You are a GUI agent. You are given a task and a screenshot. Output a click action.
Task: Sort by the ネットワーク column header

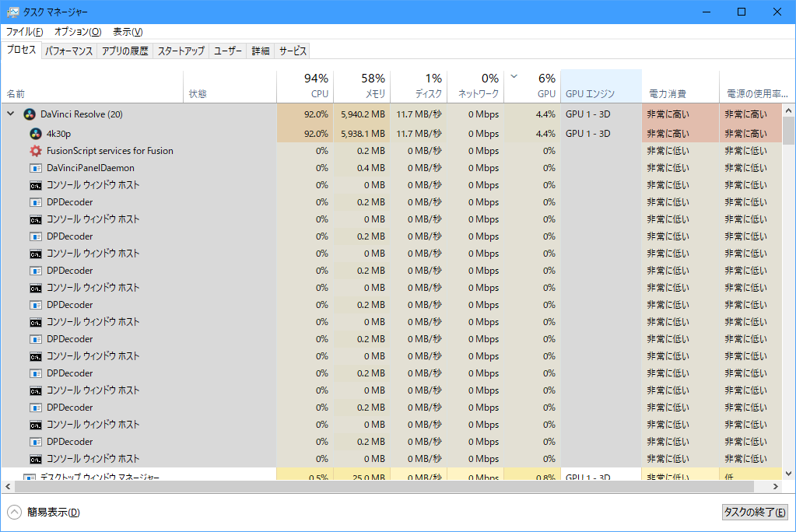coord(475,86)
